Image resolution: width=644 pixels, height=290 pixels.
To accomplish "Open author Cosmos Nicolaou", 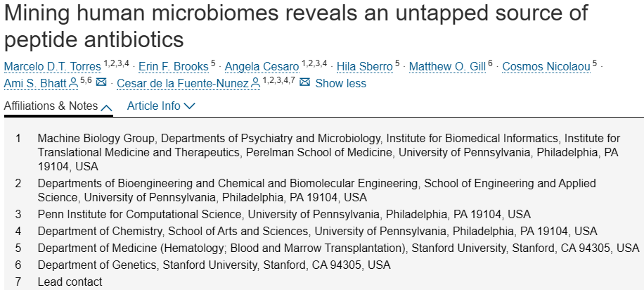I will pos(546,66).
